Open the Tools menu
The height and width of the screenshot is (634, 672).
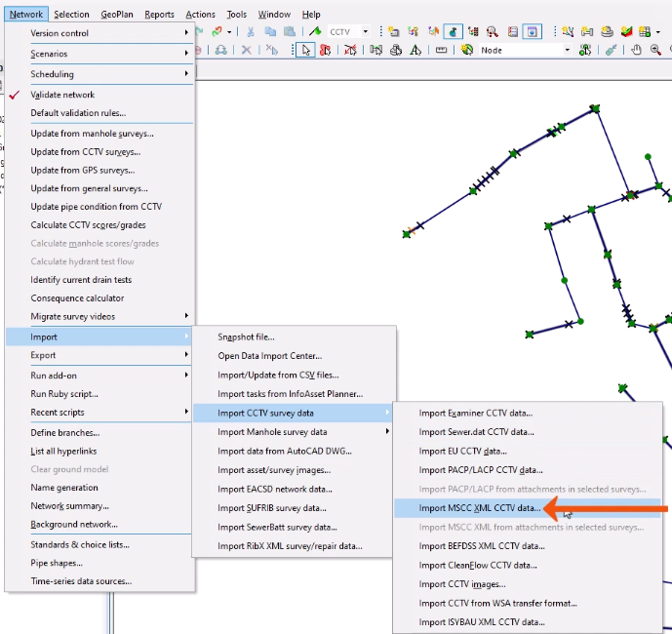237,15
